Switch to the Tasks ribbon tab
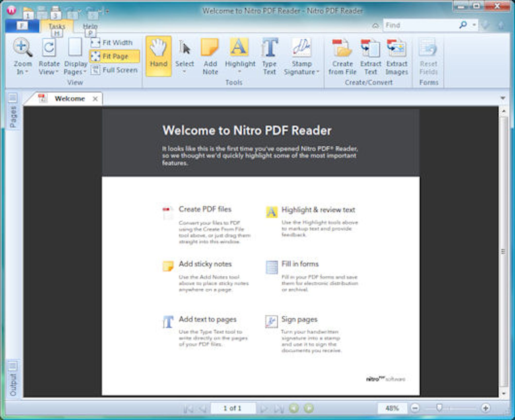This screenshot has width=515, height=420. (x=57, y=26)
